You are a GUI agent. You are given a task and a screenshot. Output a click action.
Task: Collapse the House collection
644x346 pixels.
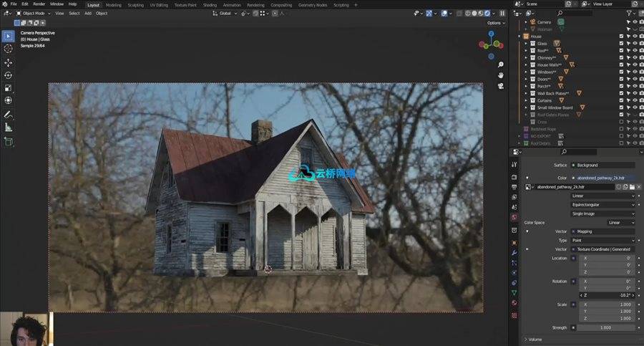[519, 37]
